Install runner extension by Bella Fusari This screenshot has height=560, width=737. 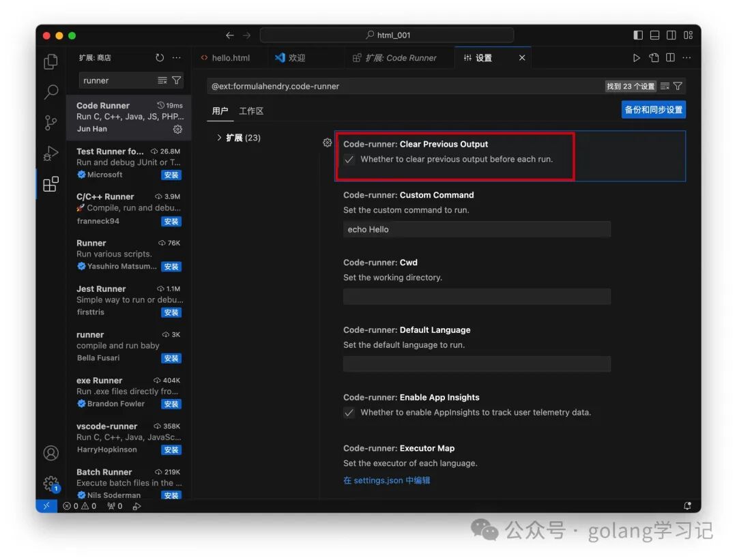point(171,358)
